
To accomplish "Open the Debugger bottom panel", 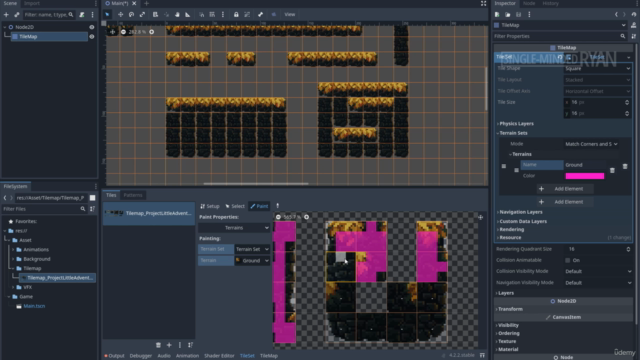I will (141, 356).
